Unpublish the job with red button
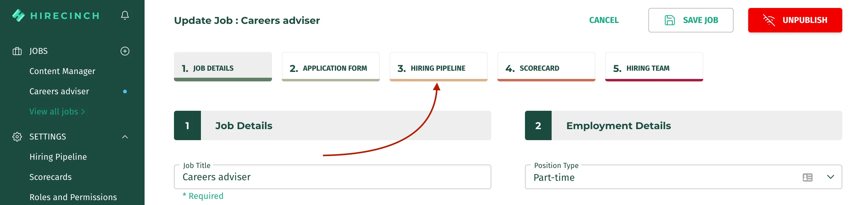Screen dimensions: 868x205 [x=795, y=20]
